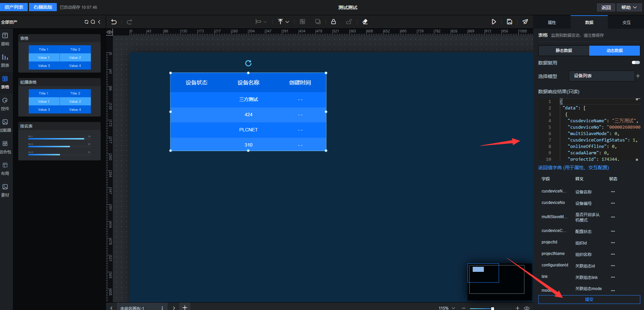
Task: Click the undo arrow icon
Action: tap(114, 22)
